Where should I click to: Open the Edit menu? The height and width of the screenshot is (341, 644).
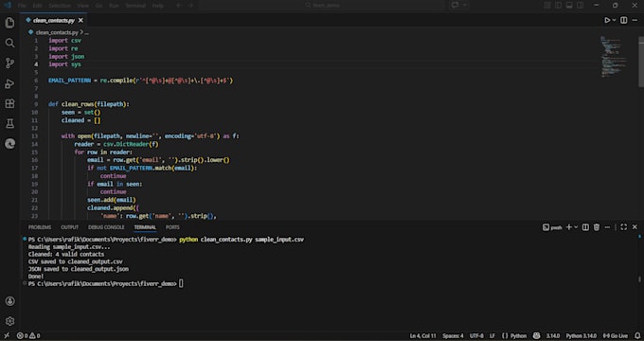[x=37, y=6]
